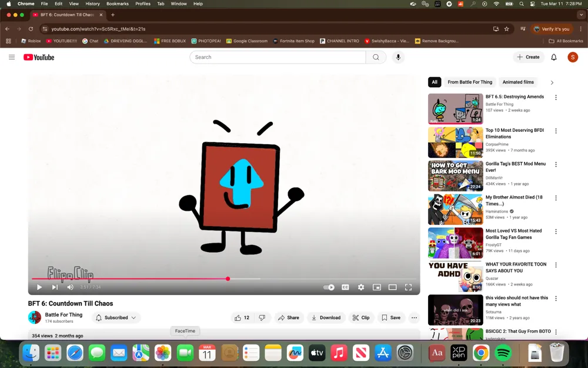Open the account avatar menu
The width and height of the screenshot is (588, 368).
[573, 57]
